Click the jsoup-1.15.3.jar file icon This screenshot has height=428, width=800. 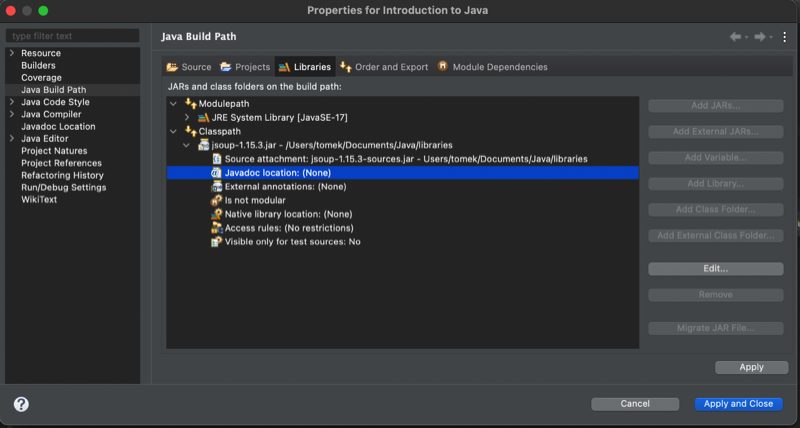204,145
